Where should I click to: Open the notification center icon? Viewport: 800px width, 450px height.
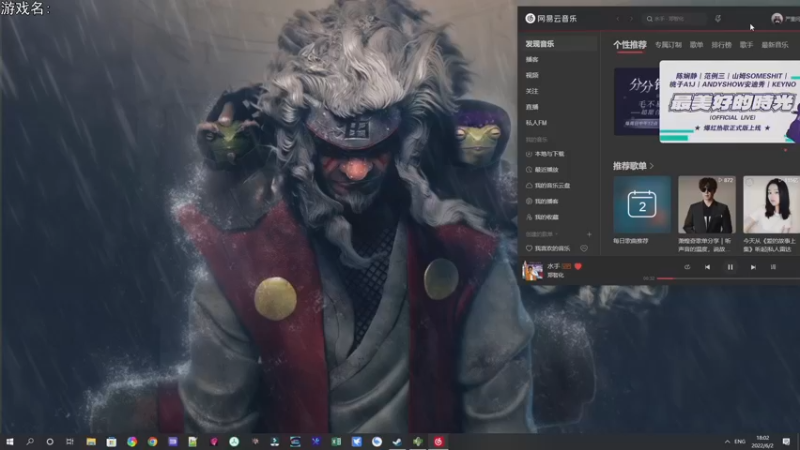click(786, 442)
